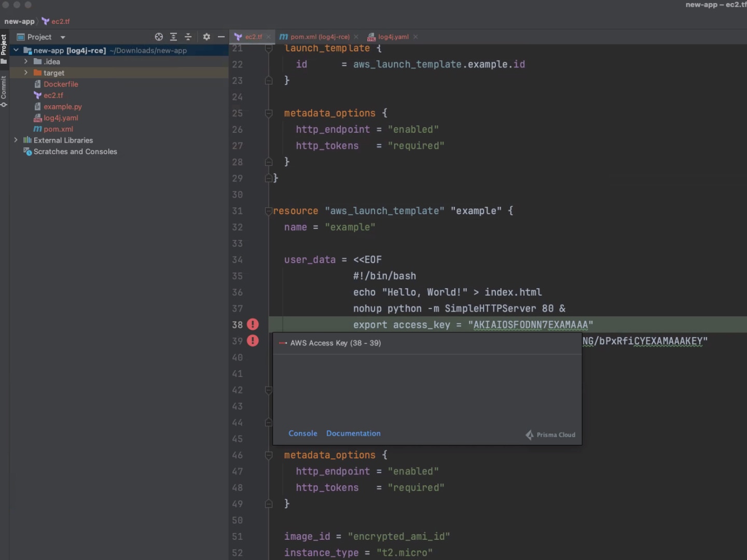Expand the target folder

26,73
